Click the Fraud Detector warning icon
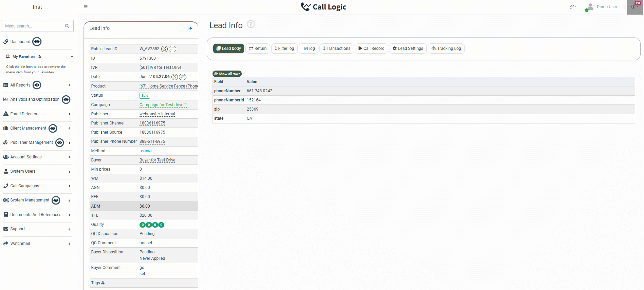 (x=6, y=114)
